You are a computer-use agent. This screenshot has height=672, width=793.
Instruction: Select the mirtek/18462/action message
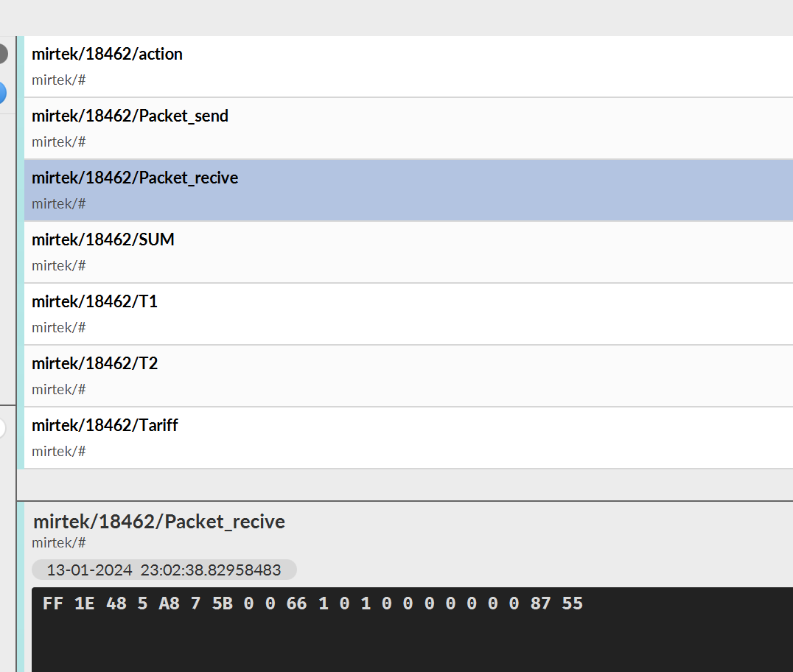[368, 66]
